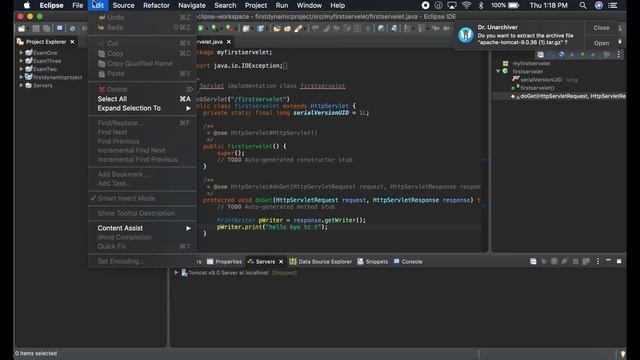Click the lightbulb tip icon in status bar

pyautogui.click(x=623, y=354)
